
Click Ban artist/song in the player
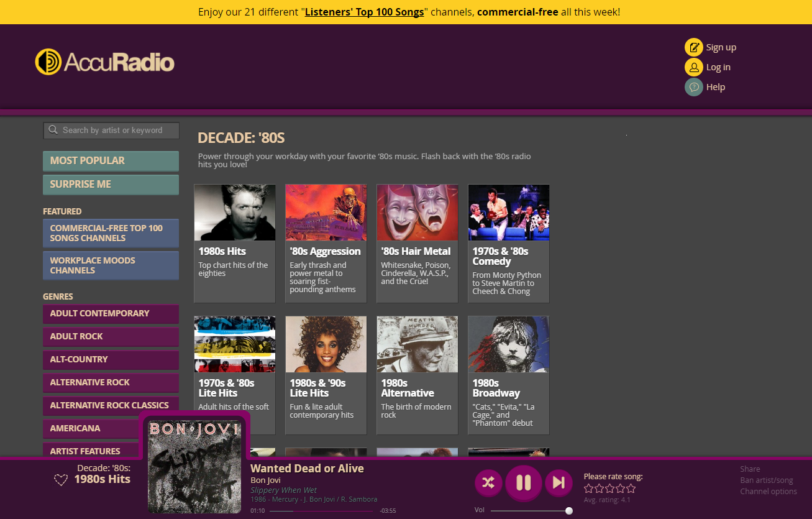click(767, 480)
